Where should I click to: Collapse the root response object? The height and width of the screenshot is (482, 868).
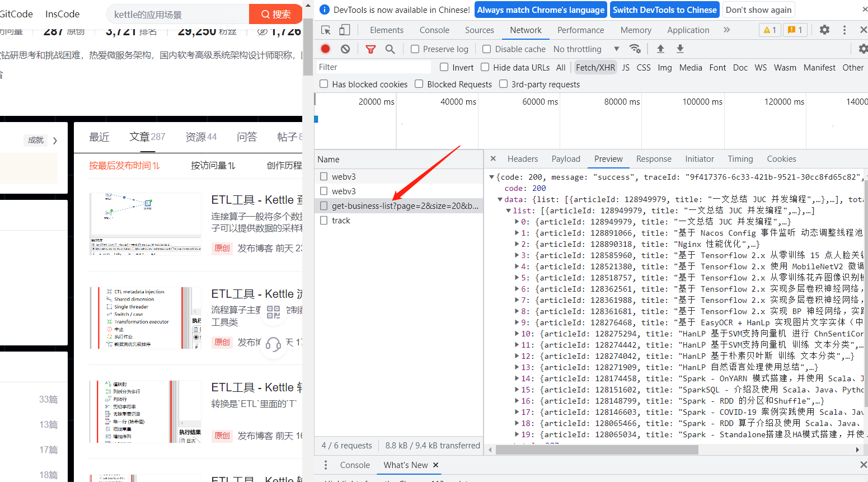(x=492, y=177)
